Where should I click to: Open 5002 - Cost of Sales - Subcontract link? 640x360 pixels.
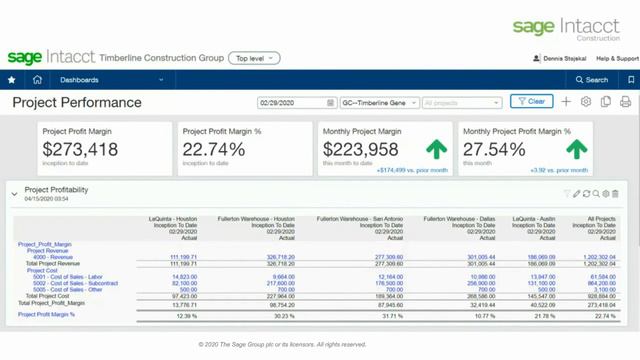pos(76,283)
